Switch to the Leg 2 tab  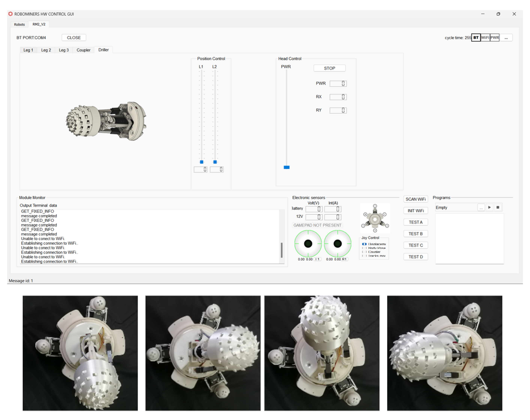point(46,50)
